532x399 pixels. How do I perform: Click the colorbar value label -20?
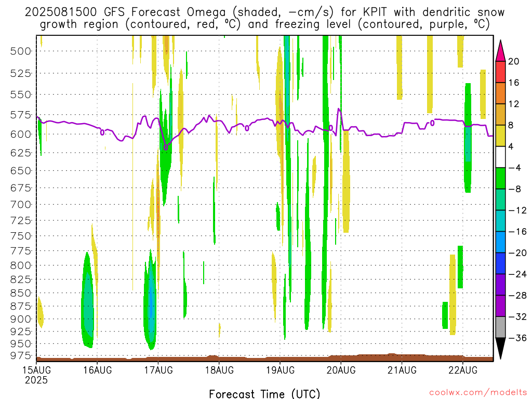(517, 253)
